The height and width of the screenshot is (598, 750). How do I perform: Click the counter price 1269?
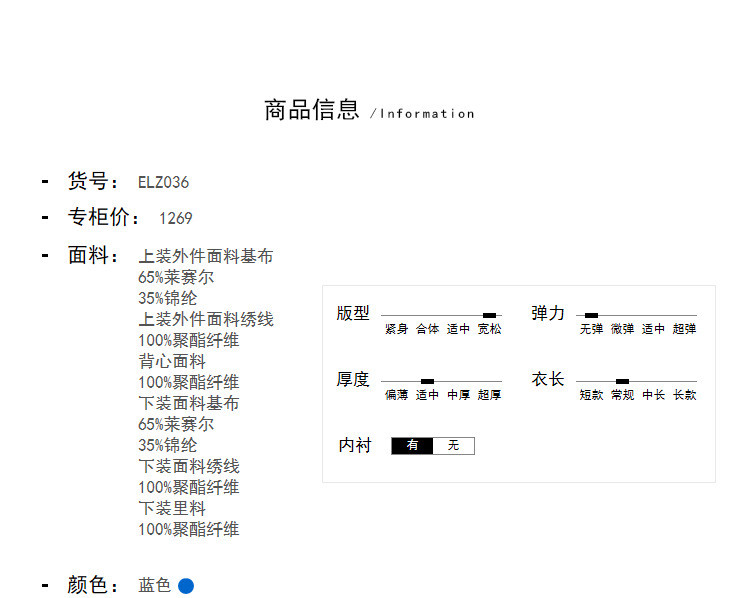point(176,218)
